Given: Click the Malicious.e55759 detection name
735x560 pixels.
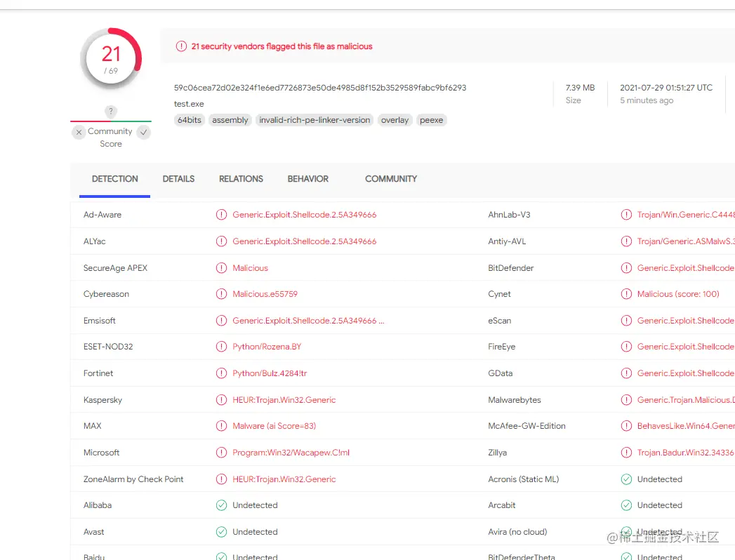Looking at the screenshot, I should [265, 294].
